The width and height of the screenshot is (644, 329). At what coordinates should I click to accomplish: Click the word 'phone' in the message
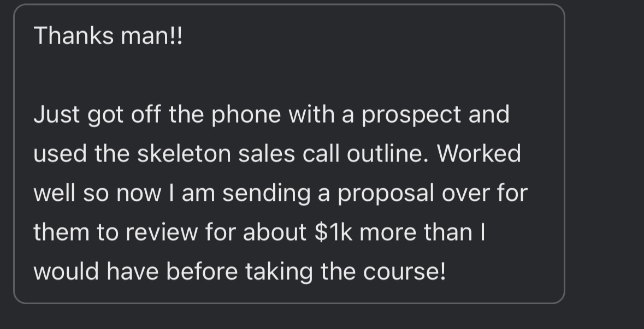click(246, 115)
